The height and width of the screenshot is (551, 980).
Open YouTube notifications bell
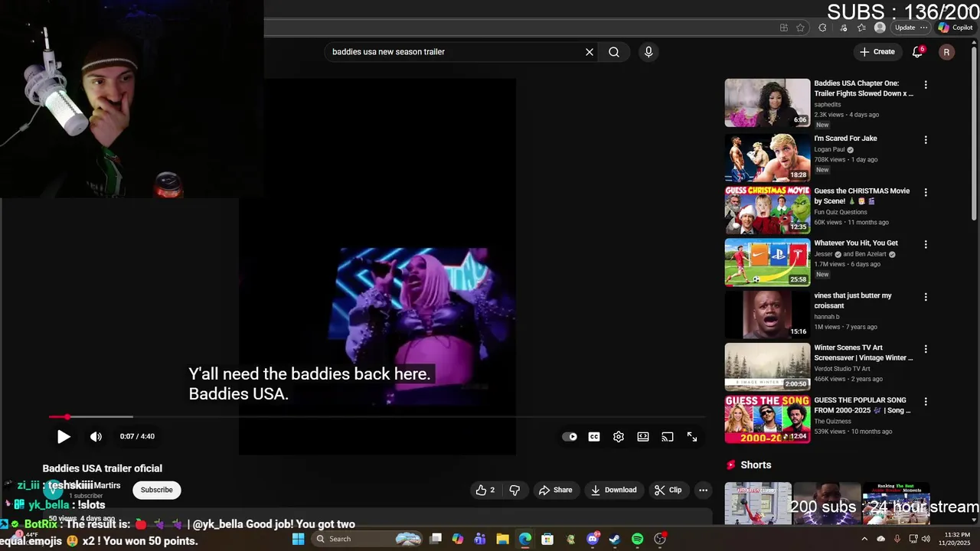tap(917, 52)
